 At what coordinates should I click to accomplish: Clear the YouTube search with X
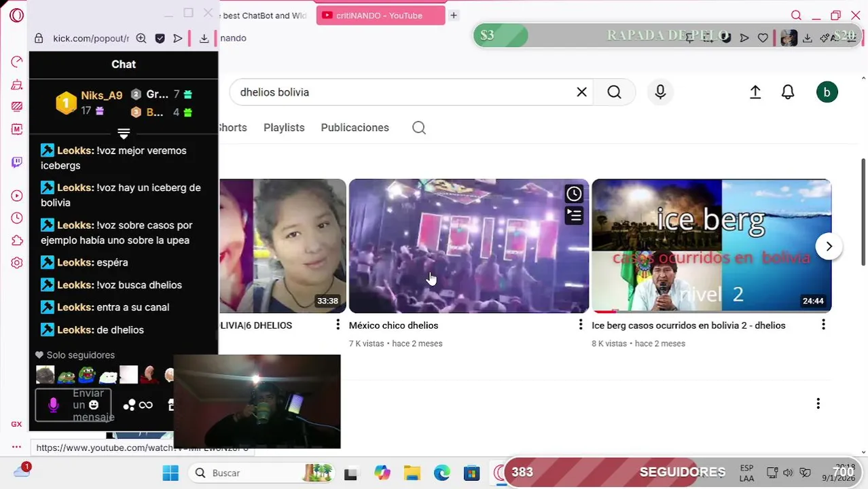(x=581, y=92)
